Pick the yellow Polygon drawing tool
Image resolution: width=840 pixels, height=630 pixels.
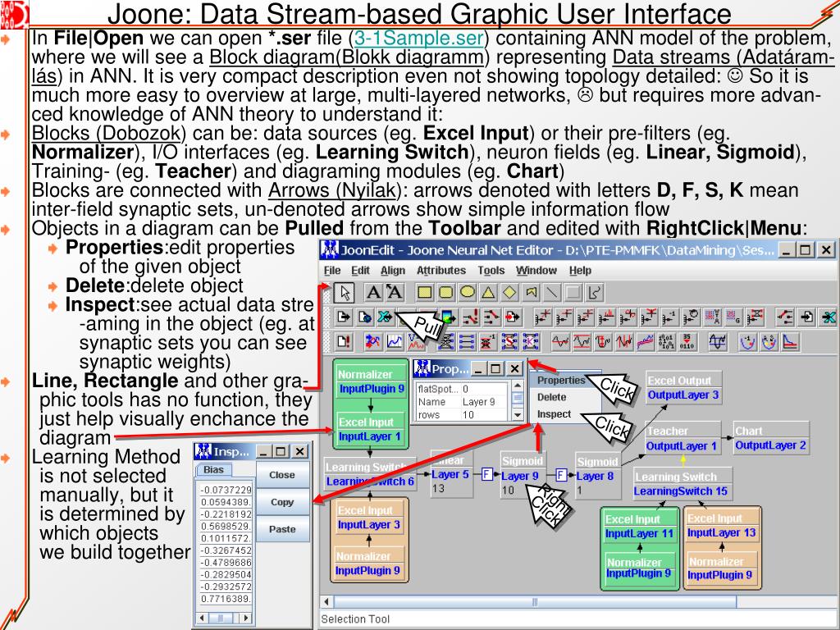point(531,293)
